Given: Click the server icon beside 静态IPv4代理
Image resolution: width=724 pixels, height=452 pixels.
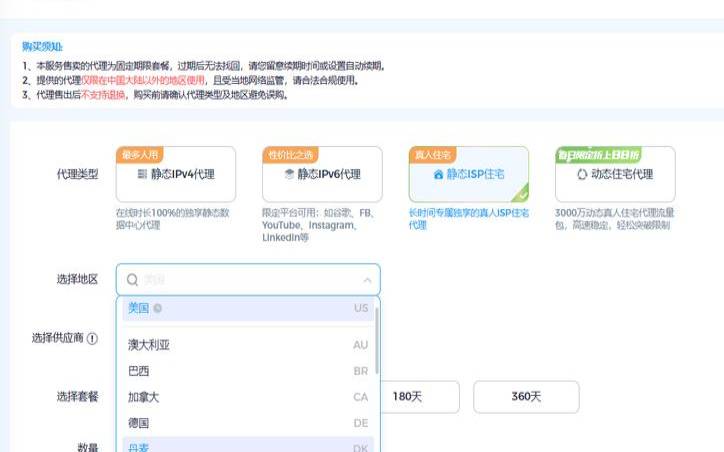Looking at the screenshot, I should click(x=142, y=174).
